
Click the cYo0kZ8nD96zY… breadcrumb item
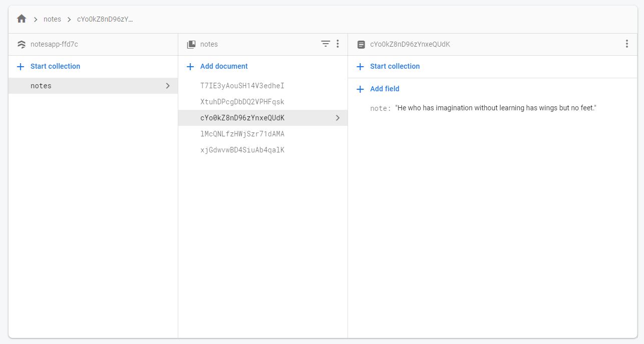105,19
